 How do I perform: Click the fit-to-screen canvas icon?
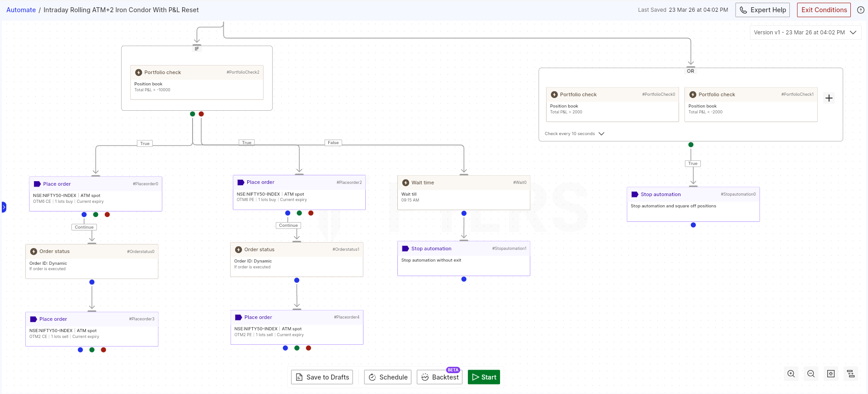831,374
